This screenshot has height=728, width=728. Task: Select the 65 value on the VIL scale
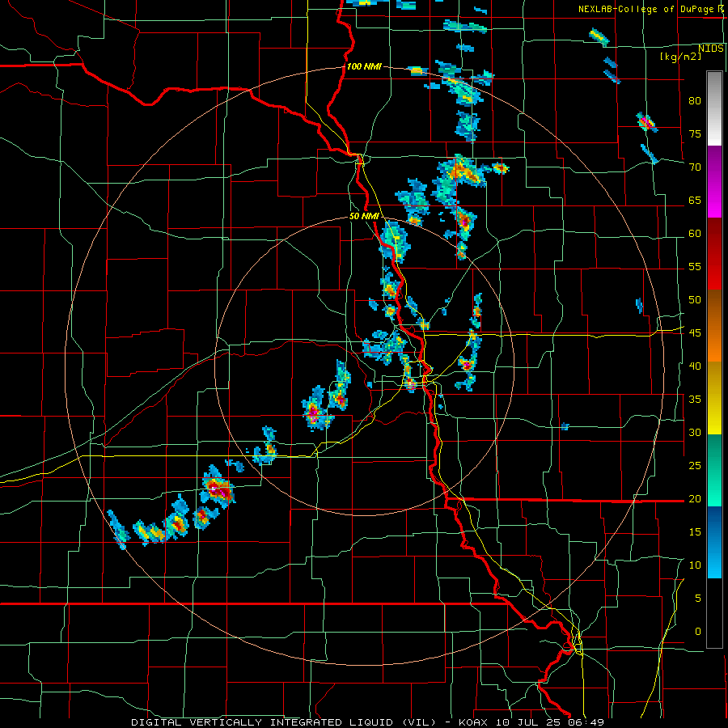coord(695,200)
